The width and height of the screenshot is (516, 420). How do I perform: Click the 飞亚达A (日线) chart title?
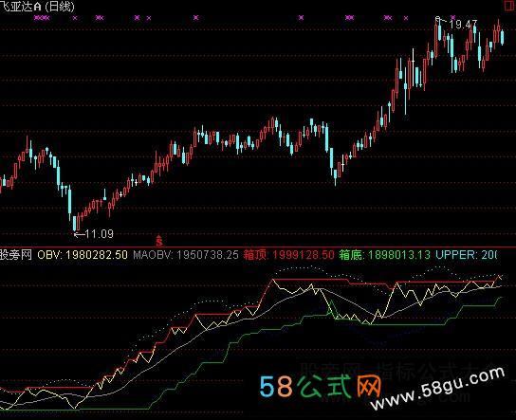point(38,7)
